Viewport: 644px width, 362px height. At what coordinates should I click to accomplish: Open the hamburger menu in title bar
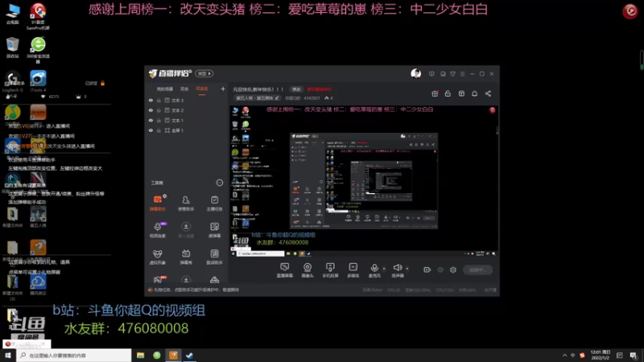pos(462,74)
